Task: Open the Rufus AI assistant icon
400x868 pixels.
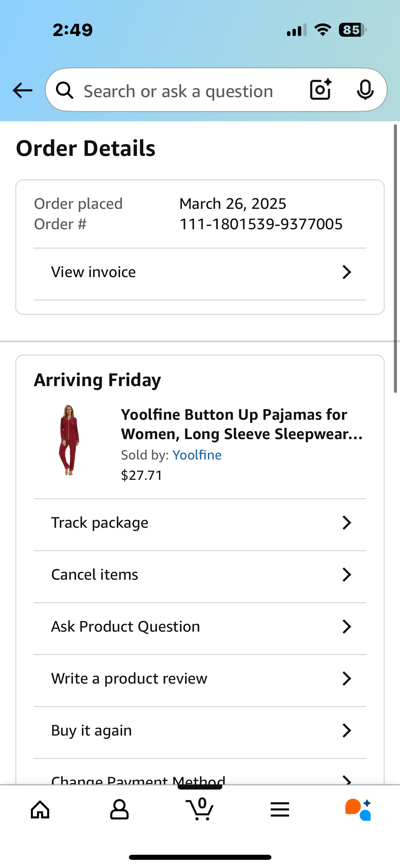Action: coord(358,810)
